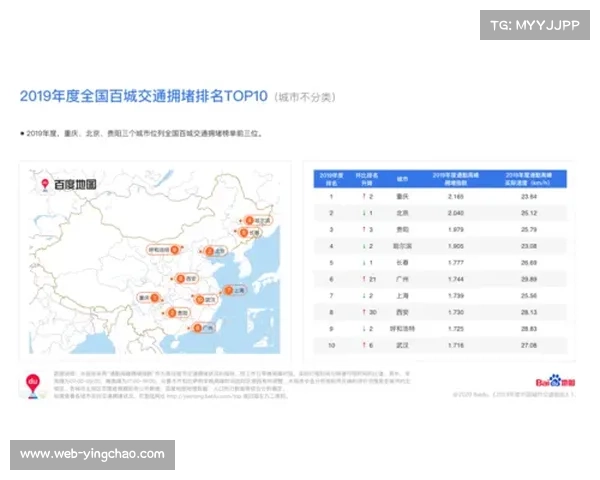The height and width of the screenshot is (480, 600).
Task: Click the 上海 rank 7 map marker
Action: point(235,291)
